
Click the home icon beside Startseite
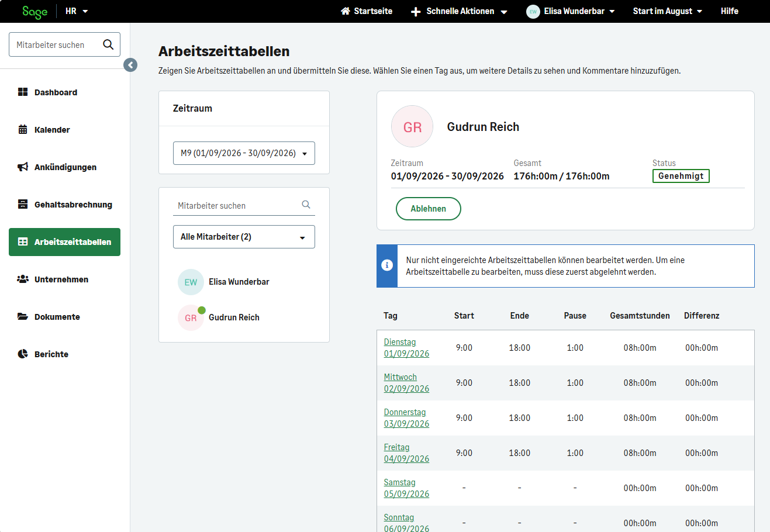(346, 11)
